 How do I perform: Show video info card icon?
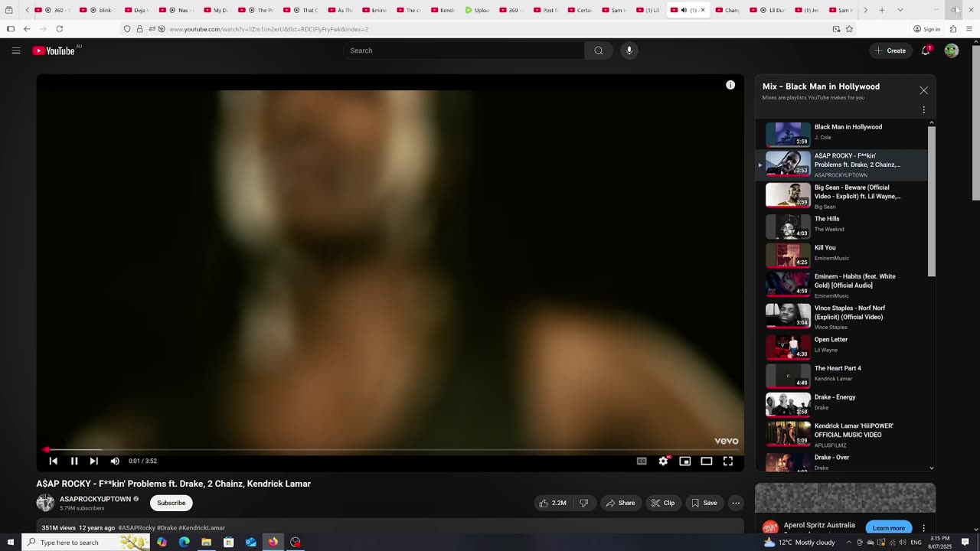[730, 85]
